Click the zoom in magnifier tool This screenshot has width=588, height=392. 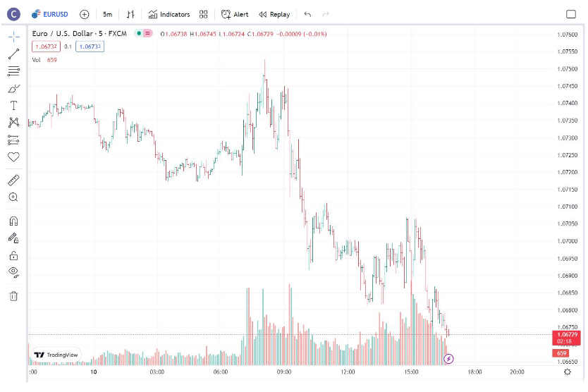tap(13, 197)
